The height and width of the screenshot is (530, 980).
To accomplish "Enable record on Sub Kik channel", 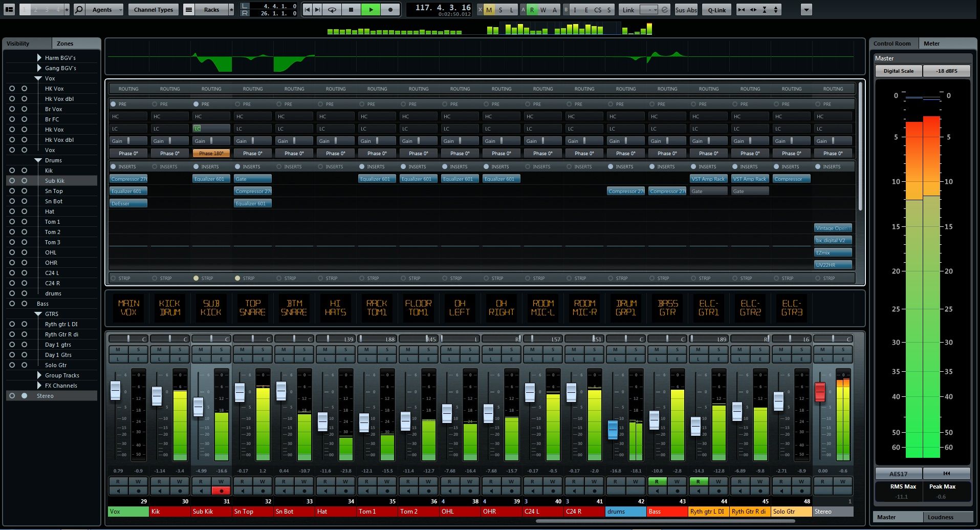I will point(221,491).
